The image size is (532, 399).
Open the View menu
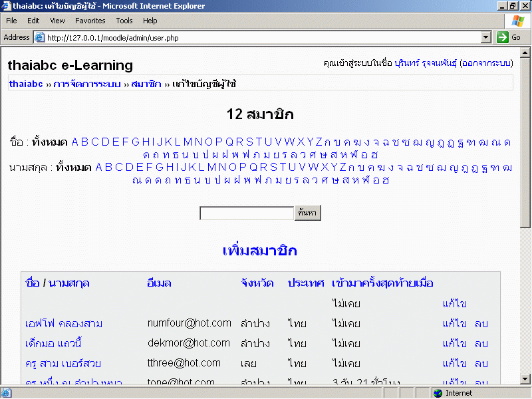pos(57,21)
